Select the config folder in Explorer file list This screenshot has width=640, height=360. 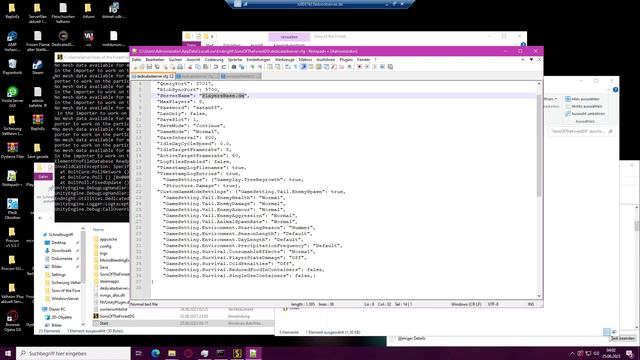[105, 247]
